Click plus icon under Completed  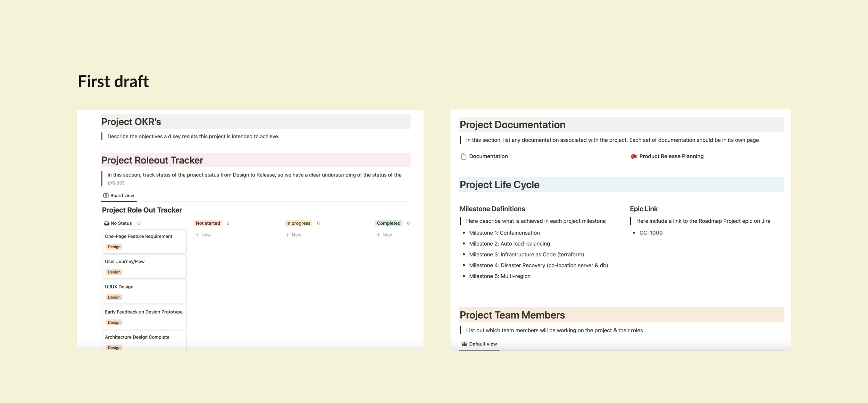click(x=378, y=235)
